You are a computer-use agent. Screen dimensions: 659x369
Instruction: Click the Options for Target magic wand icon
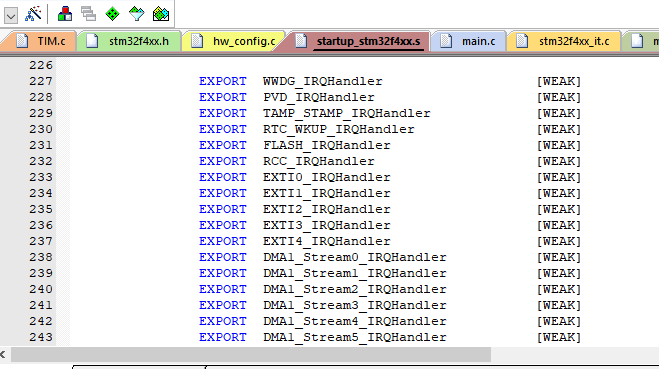(33, 14)
